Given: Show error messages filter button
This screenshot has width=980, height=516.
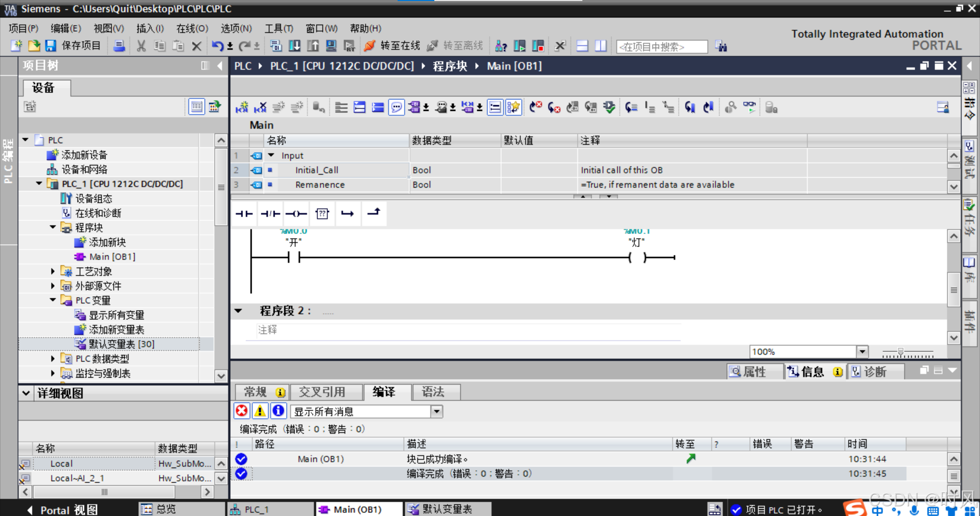Looking at the screenshot, I should [x=242, y=411].
